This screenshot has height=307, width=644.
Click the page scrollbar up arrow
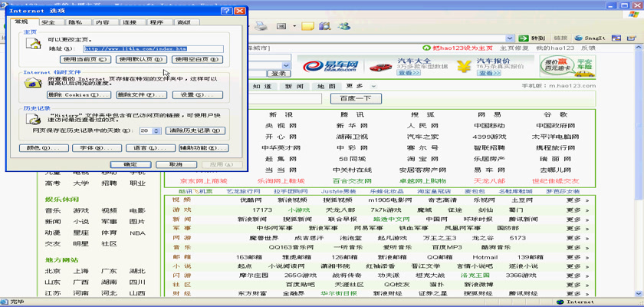pos(640,48)
